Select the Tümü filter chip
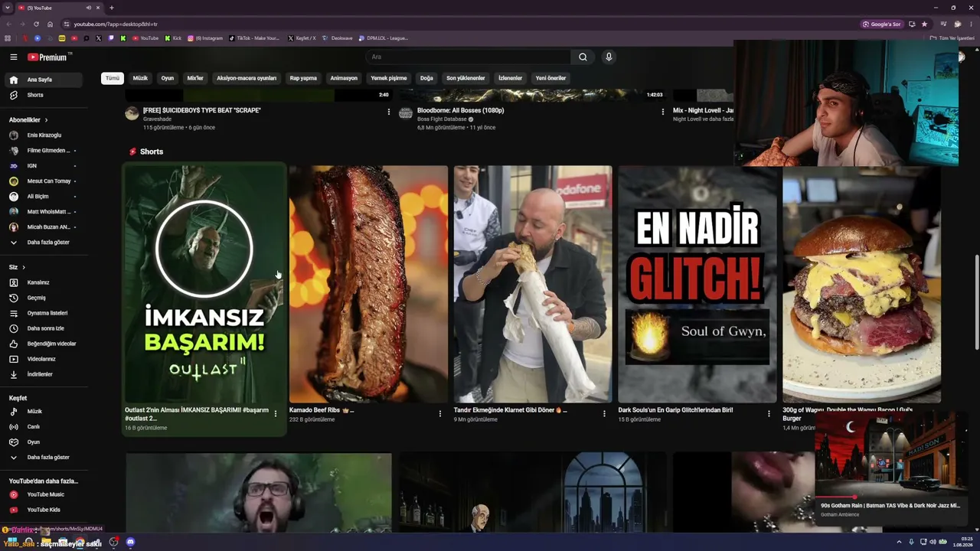 coord(113,78)
